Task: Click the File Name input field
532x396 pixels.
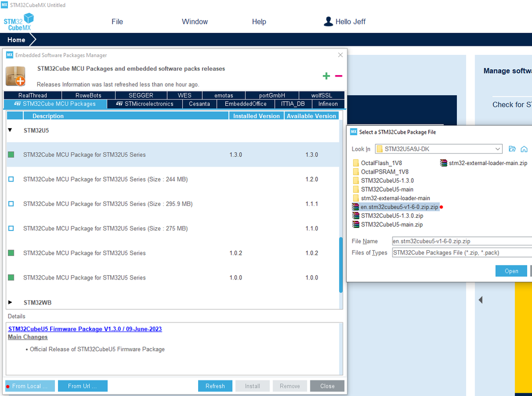Action: tap(462, 241)
